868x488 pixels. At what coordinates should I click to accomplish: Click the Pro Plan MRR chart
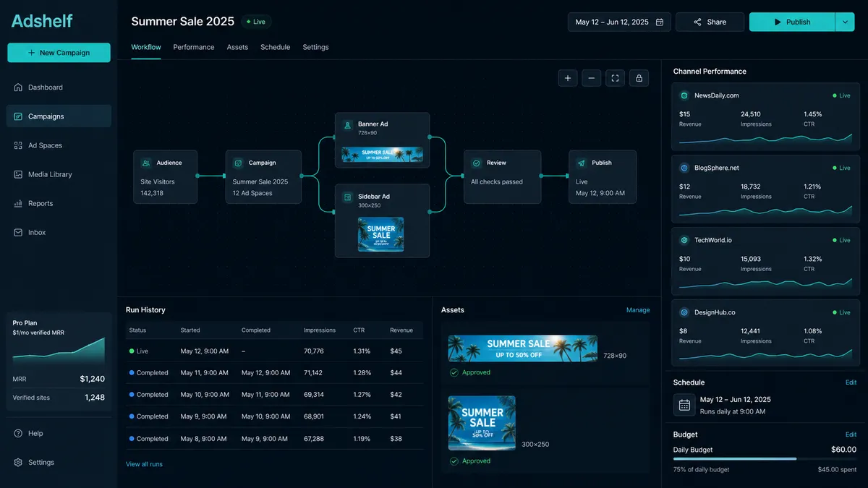click(x=59, y=351)
